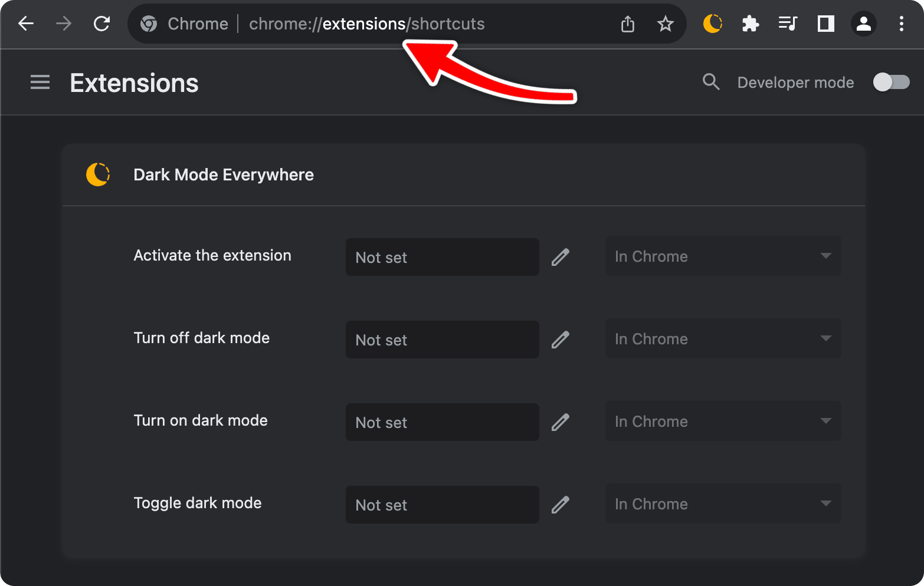The height and width of the screenshot is (586, 924).
Task: Open the media controls toolbar icon
Action: pyautogui.click(x=788, y=24)
